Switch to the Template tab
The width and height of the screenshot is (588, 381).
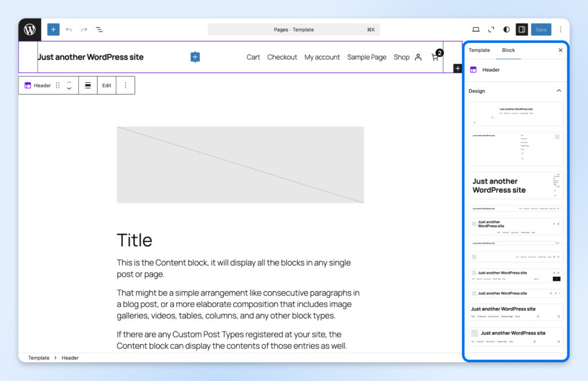click(x=479, y=50)
